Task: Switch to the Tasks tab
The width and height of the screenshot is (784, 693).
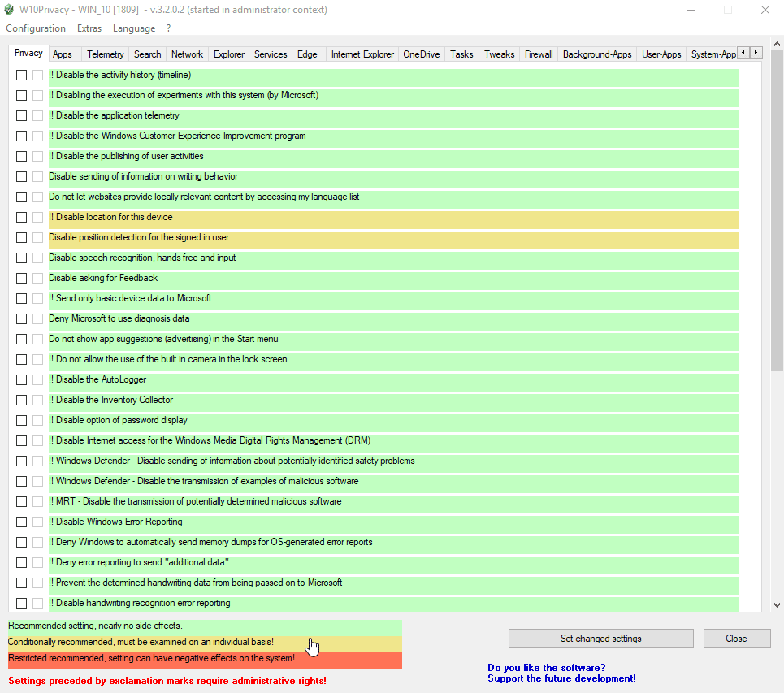Action: coord(461,54)
